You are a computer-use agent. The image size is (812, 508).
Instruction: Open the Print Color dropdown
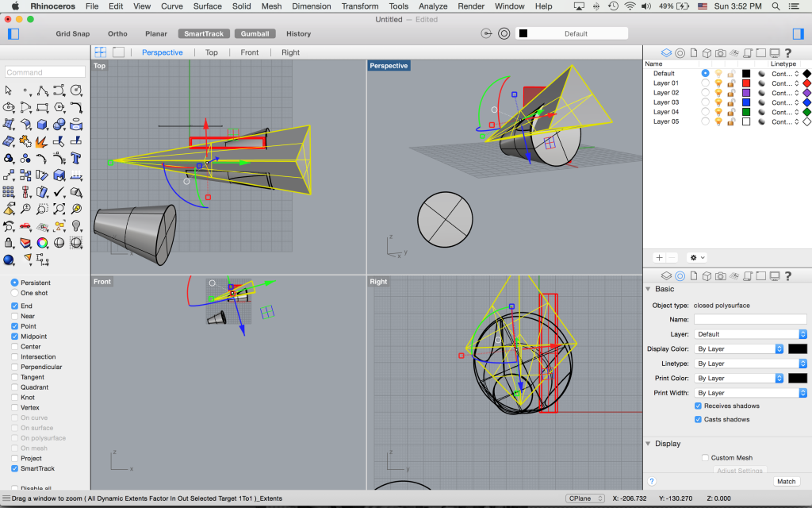739,379
